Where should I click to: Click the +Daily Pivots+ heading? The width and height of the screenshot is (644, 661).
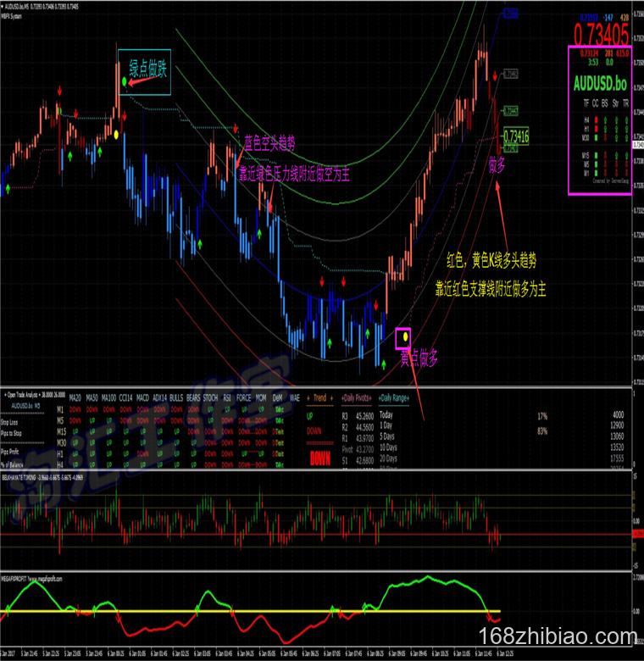click(357, 397)
